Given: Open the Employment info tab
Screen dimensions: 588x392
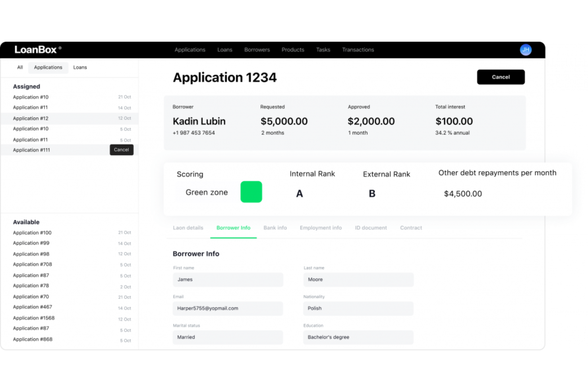Looking at the screenshot, I should click(321, 228).
